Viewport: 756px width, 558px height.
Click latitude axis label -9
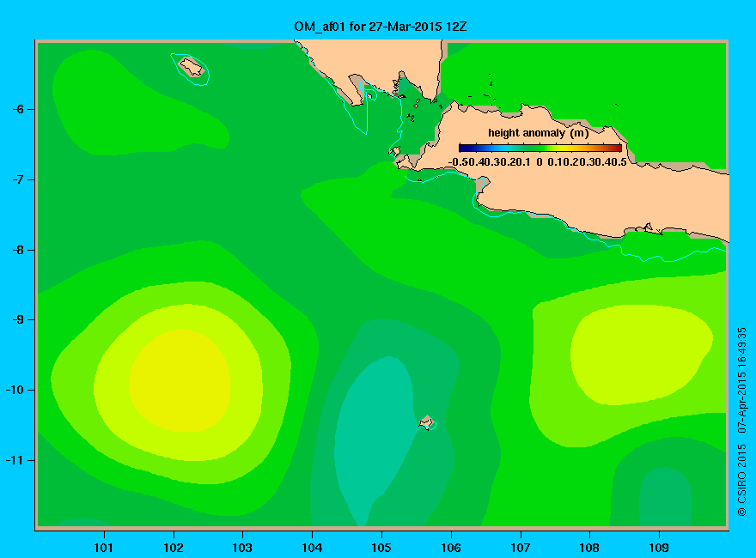coord(18,319)
